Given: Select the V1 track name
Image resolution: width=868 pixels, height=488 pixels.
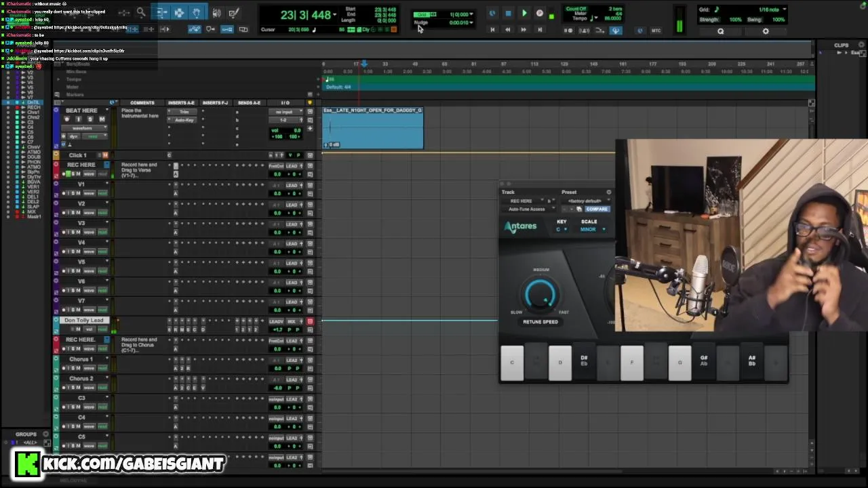Looking at the screenshot, I should [81, 184].
